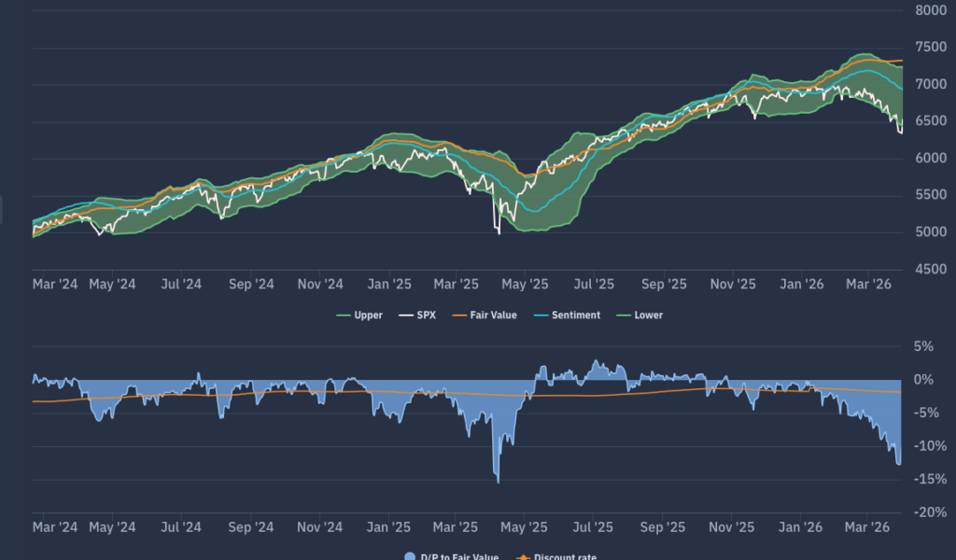956x560 pixels.
Task: Select Jul '25 tick on upper chart axis
Action: click(x=594, y=284)
